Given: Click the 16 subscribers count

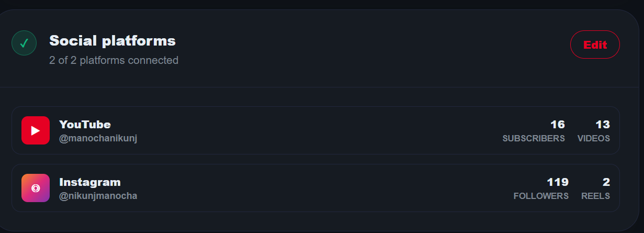Looking at the screenshot, I should point(558,125).
